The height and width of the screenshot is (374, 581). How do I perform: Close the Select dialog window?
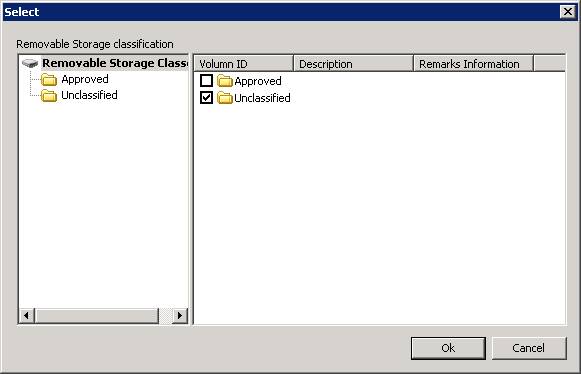click(568, 12)
